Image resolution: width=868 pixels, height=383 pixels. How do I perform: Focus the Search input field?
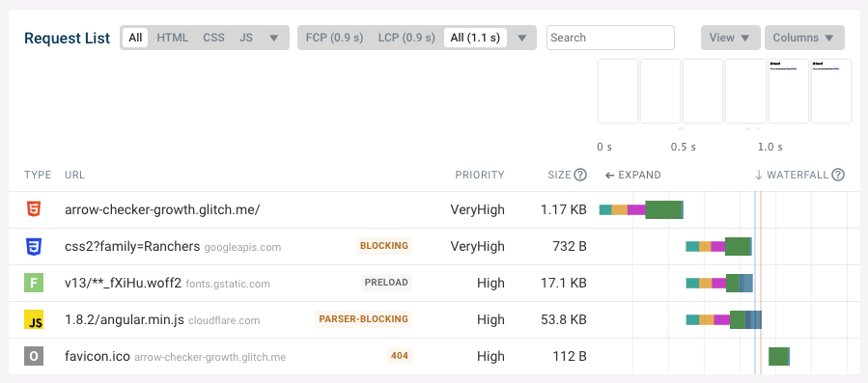[610, 38]
